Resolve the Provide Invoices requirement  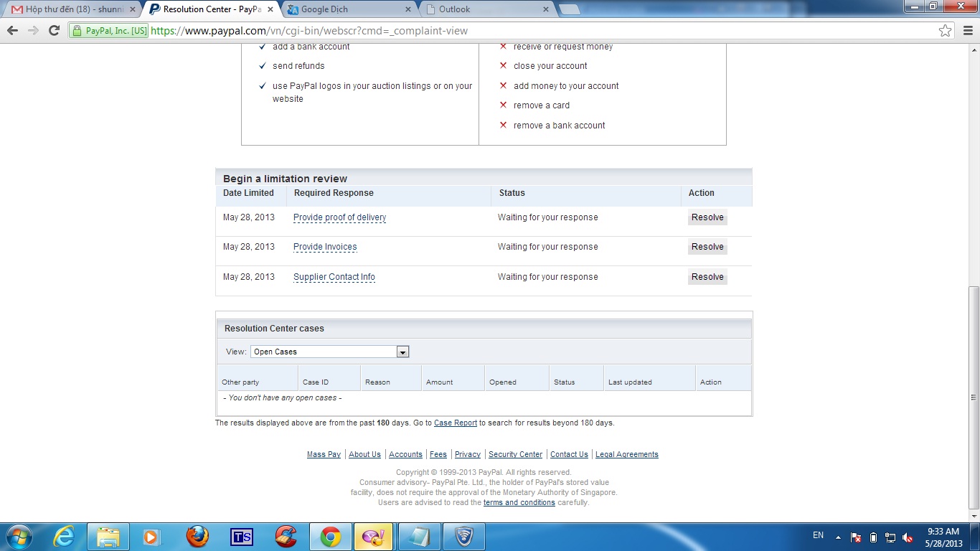(707, 247)
